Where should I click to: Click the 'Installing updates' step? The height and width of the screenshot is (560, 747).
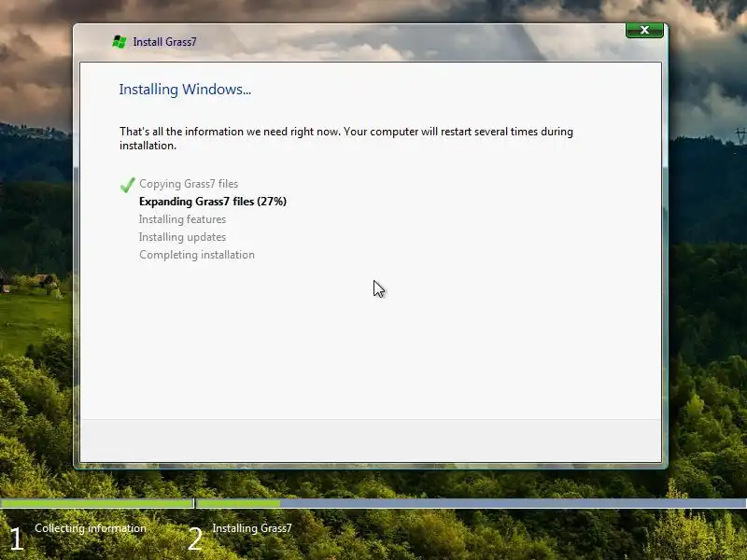[182, 237]
